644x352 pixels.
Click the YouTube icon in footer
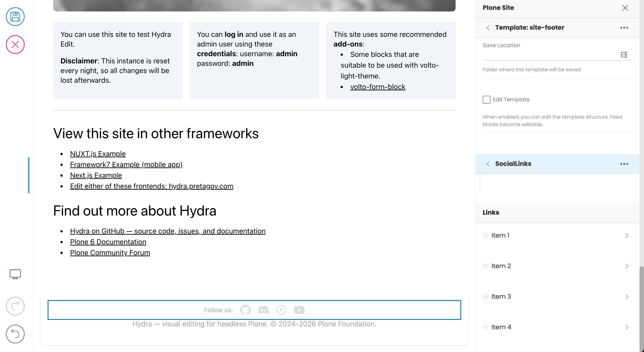click(299, 310)
